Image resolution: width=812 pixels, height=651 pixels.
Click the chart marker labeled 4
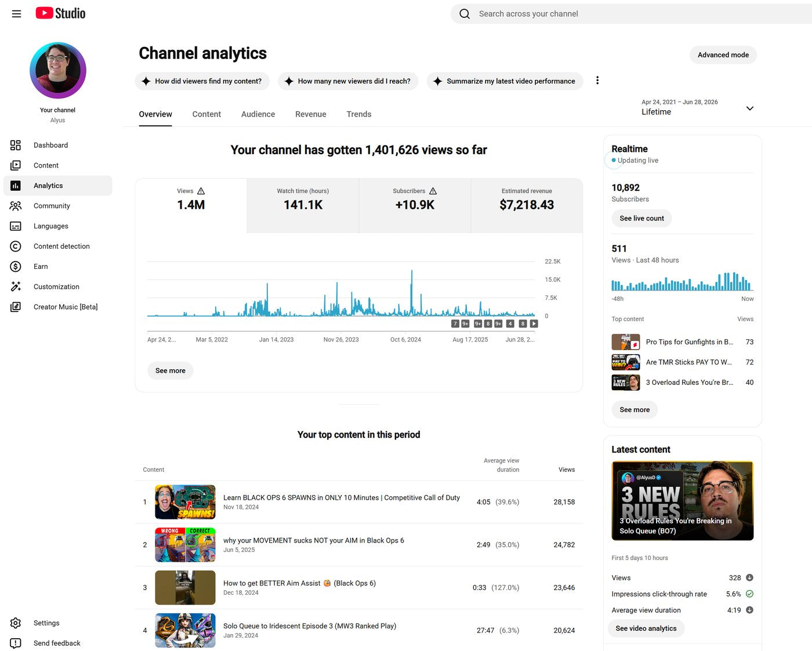click(510, 324)
